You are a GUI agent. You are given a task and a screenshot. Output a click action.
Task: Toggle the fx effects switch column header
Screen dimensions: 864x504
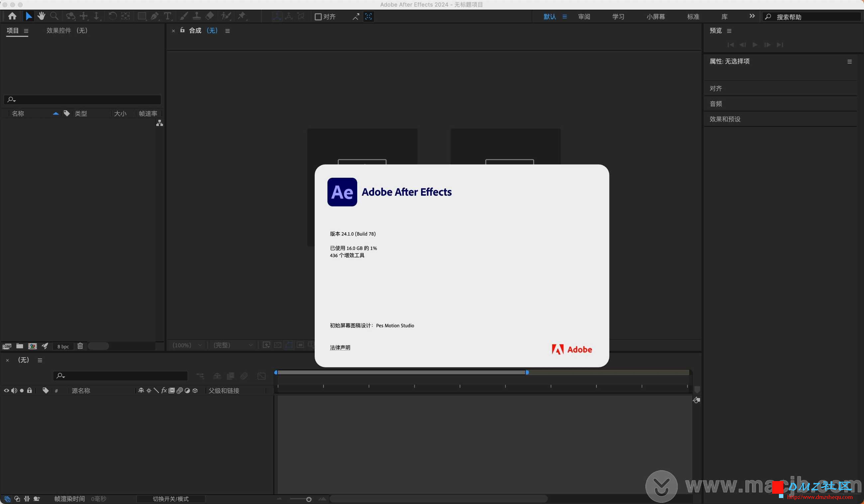pos(164,390)
